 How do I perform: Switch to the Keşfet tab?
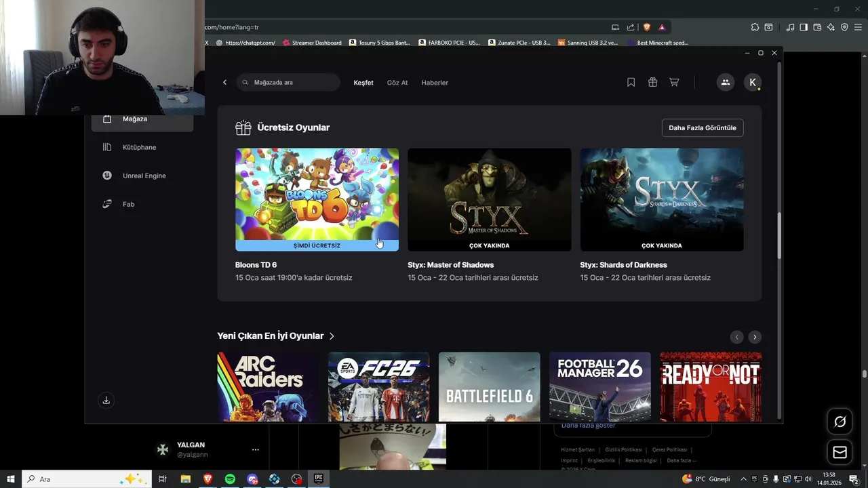(x=363, y=83)
